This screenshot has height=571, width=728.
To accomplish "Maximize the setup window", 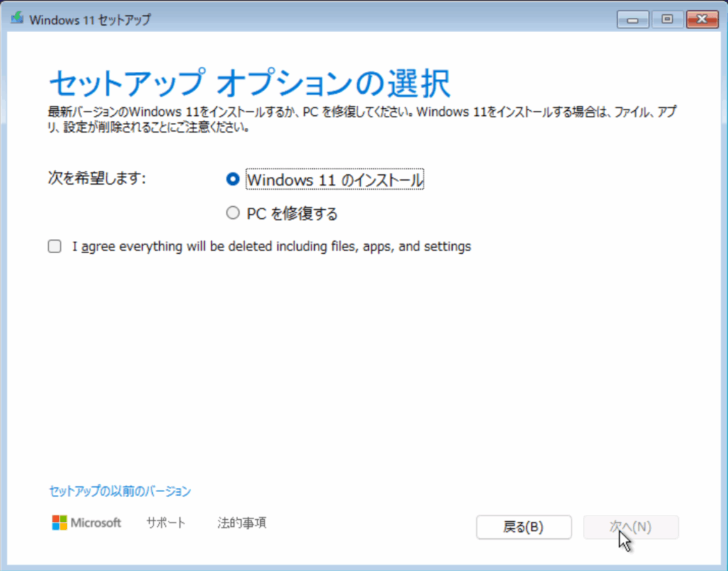I will point(667,19).
